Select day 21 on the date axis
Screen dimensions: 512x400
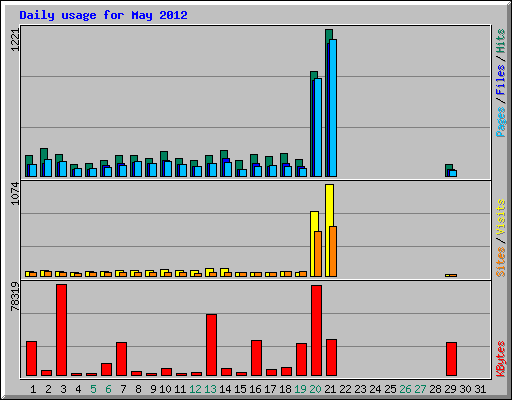330,389
